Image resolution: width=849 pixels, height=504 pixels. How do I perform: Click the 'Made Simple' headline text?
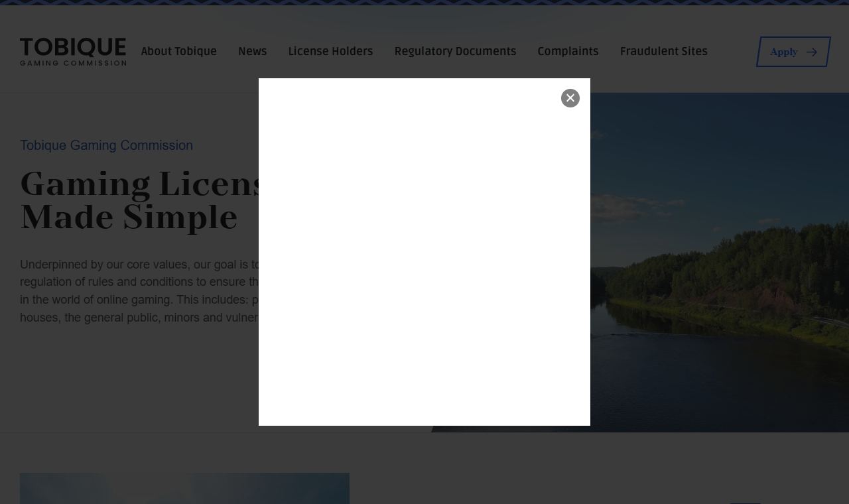129,218
